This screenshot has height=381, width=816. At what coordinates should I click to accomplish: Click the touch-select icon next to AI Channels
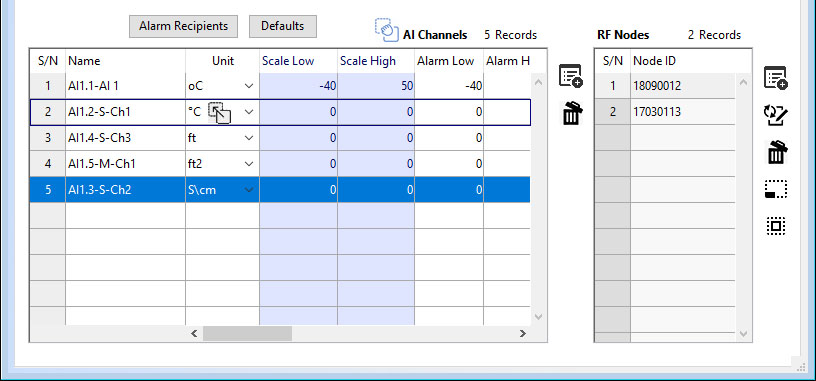(386, 30)
